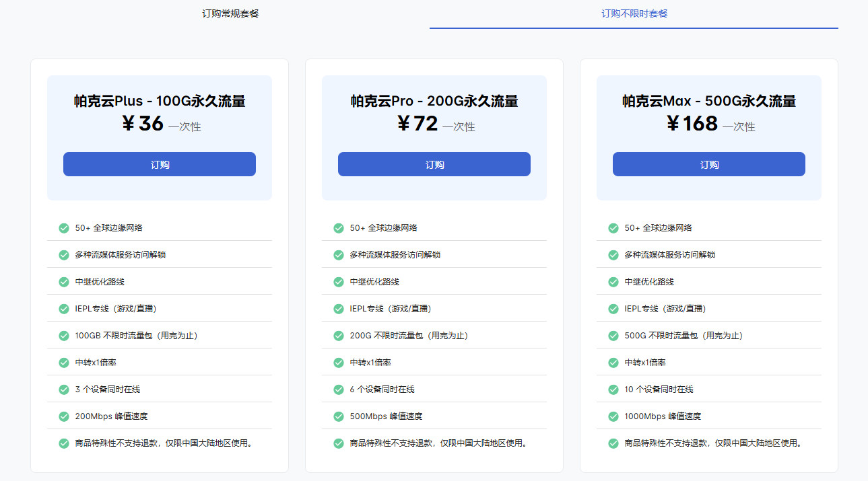
Task: Select the checkmark near 200Mbps 峰值速度
Action: (63, 416)
